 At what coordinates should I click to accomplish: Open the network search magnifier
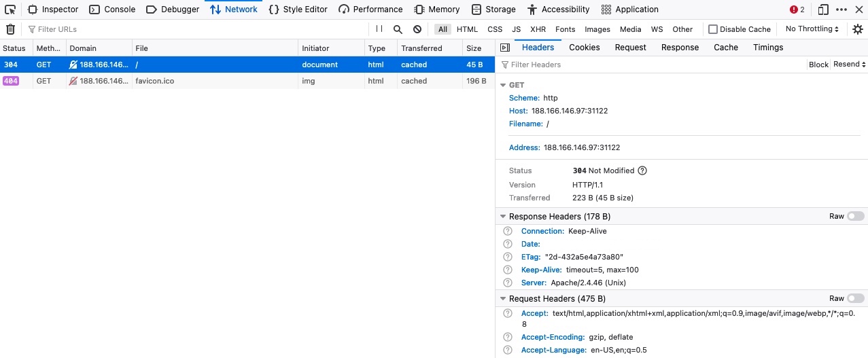pyautogui.click(x=398, y=29)
